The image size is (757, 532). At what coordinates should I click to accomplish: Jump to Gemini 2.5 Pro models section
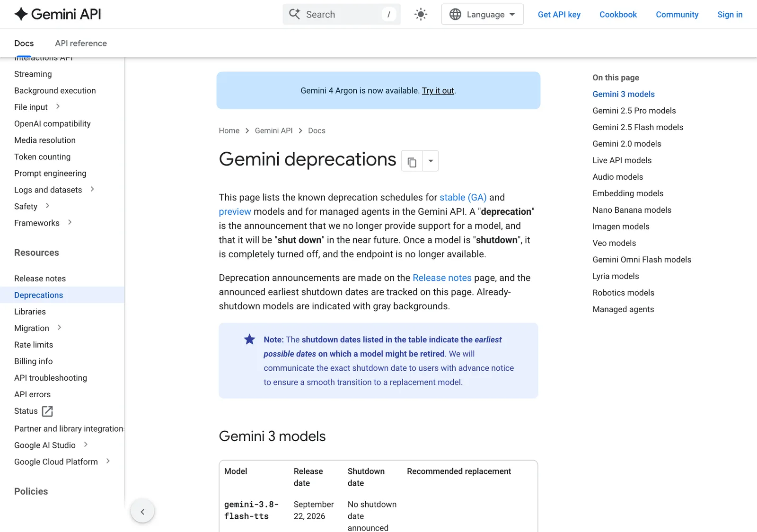click(x=634, y=111)
